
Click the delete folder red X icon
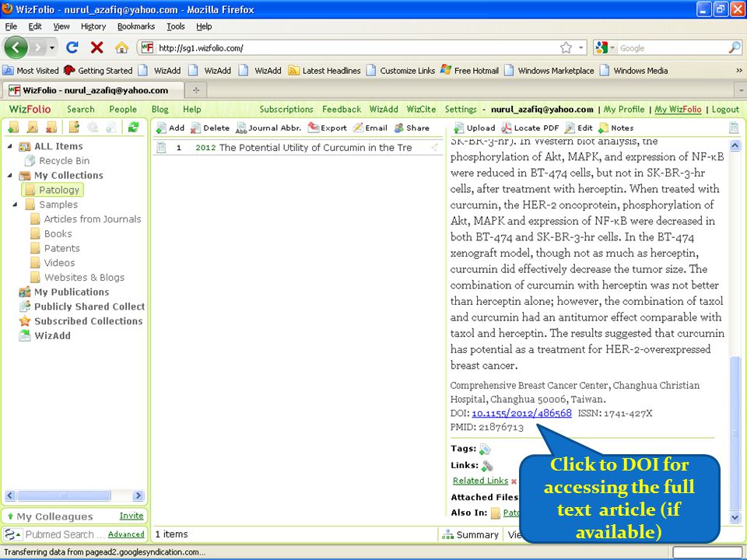tap(51, 127)
